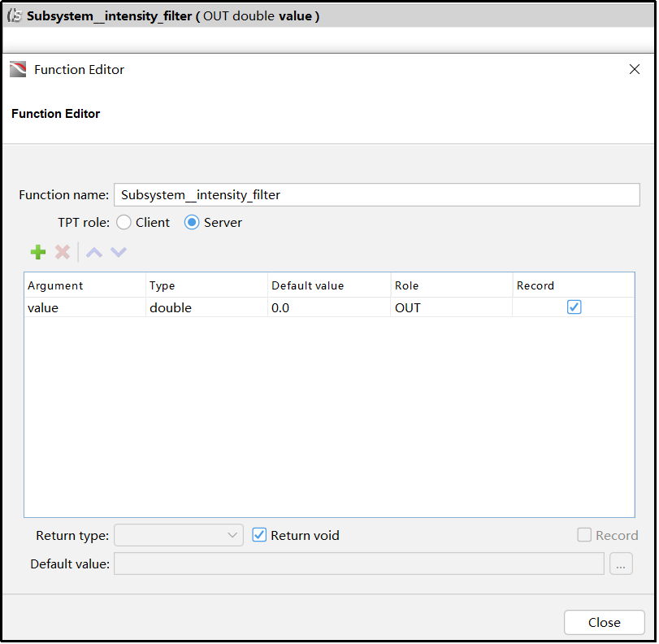Click the return Default value input field

point(359,564)
